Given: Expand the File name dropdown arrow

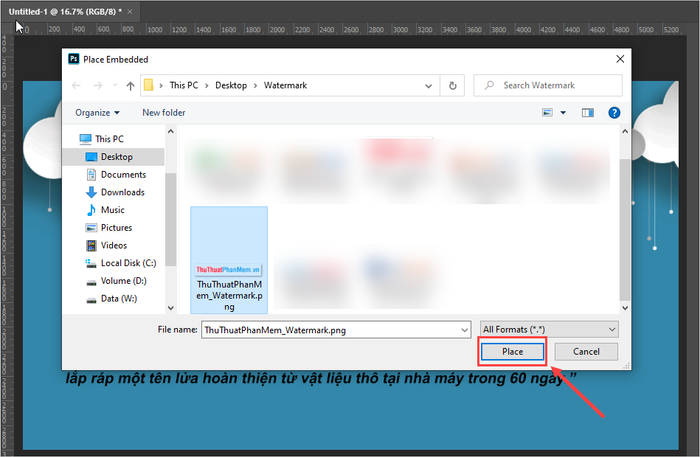Looking at the screenshot, I should 465,330.
